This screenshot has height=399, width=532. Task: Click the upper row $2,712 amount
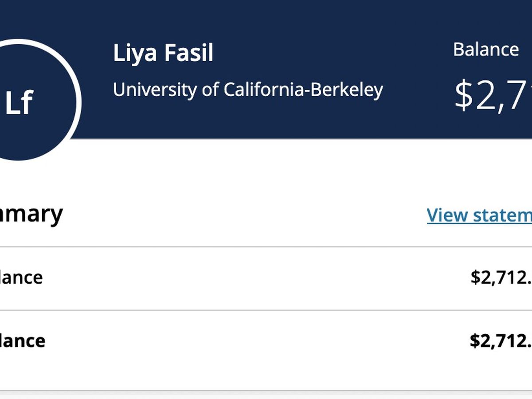501,278
